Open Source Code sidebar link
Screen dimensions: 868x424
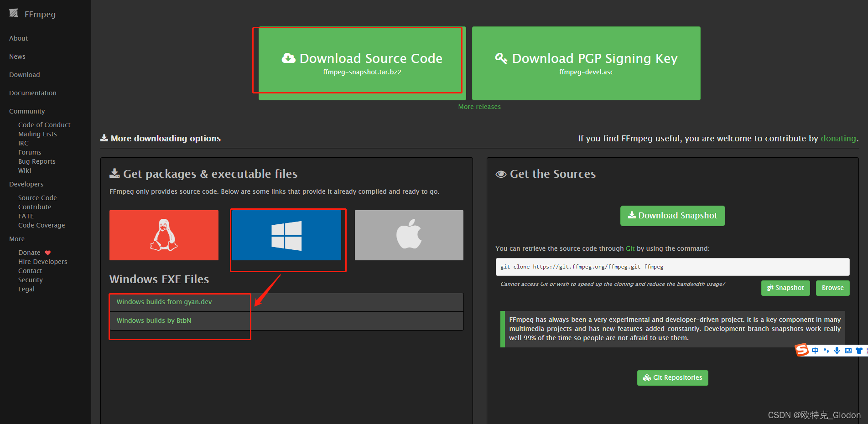click(37, 198)
